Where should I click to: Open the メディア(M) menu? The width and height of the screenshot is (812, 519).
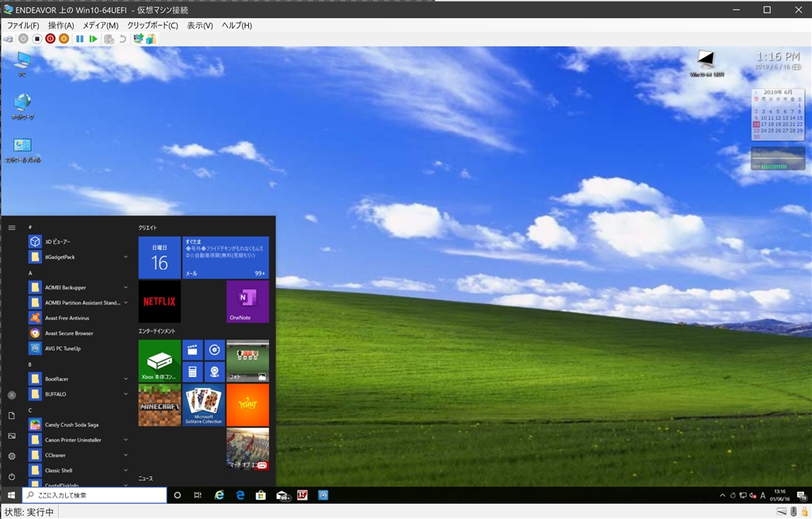101,25
